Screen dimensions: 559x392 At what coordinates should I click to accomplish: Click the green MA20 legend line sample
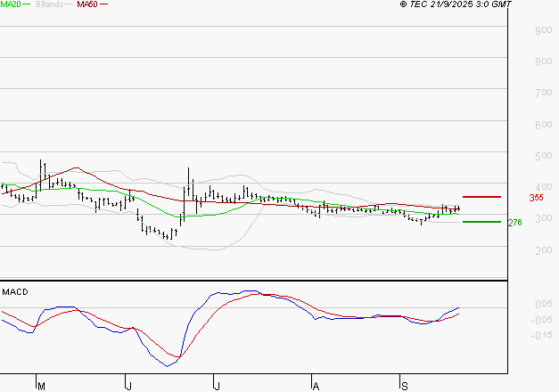(28, 4)
